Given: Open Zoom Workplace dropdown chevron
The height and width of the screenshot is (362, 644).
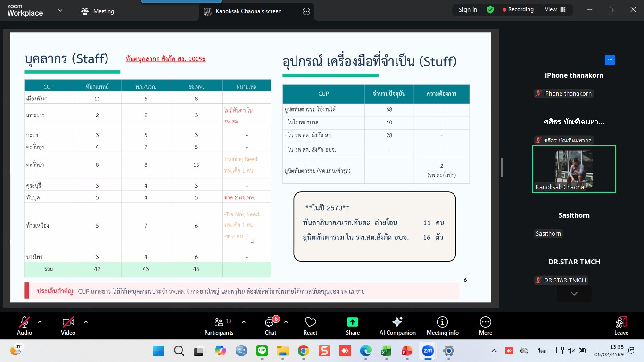Looking at the screenshot, I should click(x=60, y=10).
